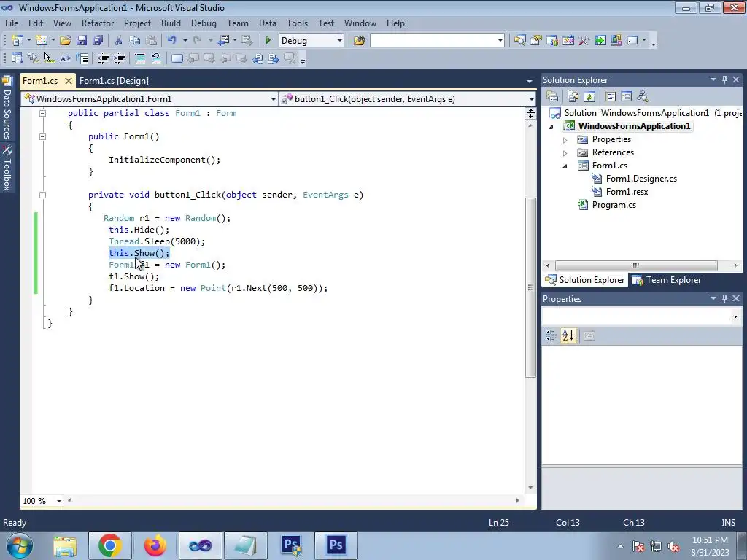
Task: Click the blue Undo arrow icon
Action: coord(172,41)
